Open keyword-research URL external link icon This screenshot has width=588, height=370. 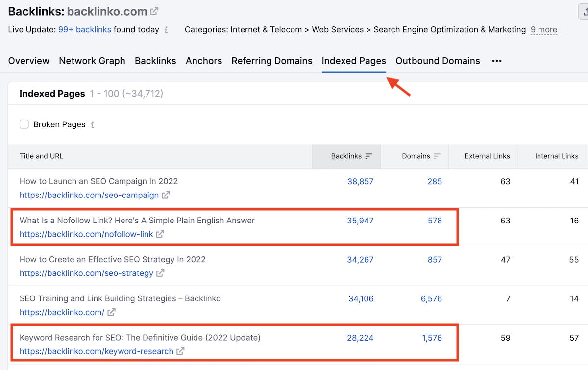[180, 351]
